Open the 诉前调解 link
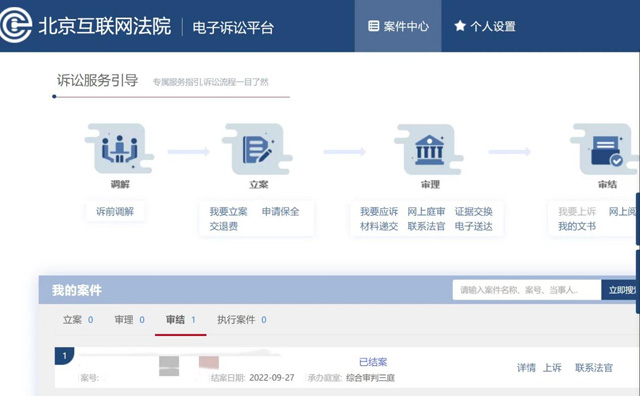 (115, 211)
